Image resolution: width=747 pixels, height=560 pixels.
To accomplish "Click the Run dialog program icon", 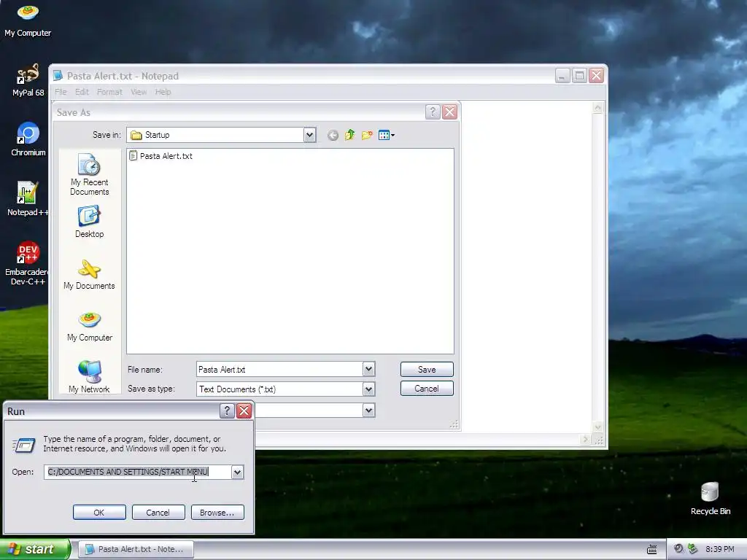I will pyautogui.click(x=24, y=445).
